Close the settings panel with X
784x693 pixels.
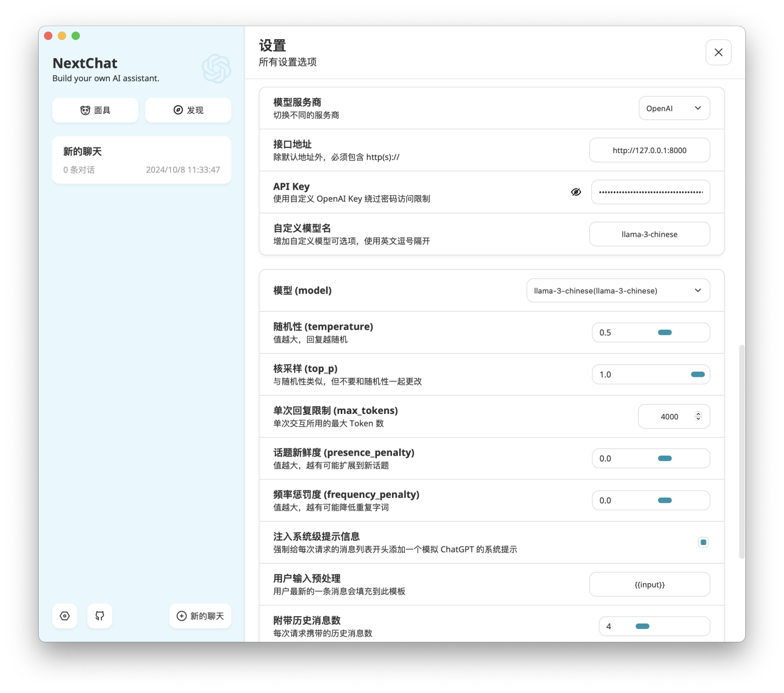[718, 52]
